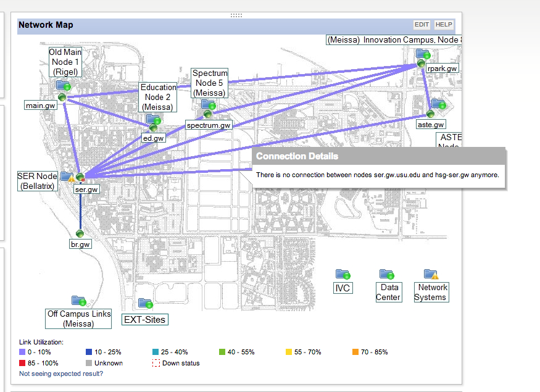Screen dimensions: 540x392
Task: Click the 'Data Center' label
Action: tap(389, 293)
